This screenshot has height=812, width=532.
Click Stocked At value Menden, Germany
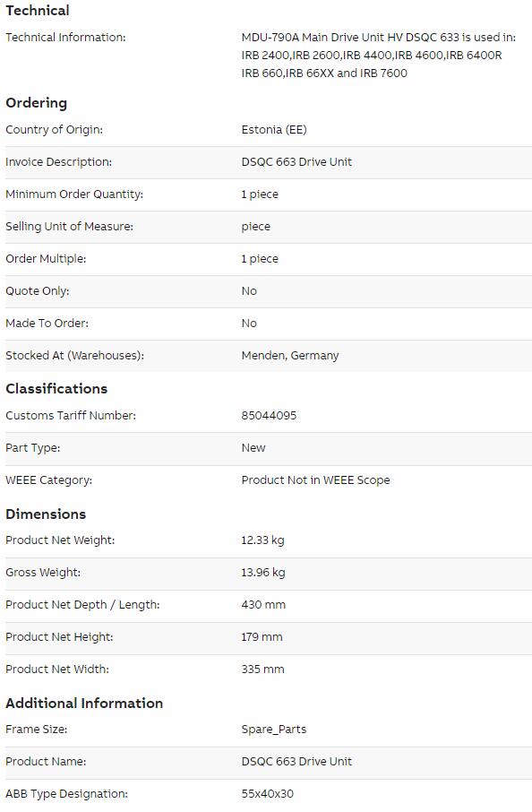(290, 355)
